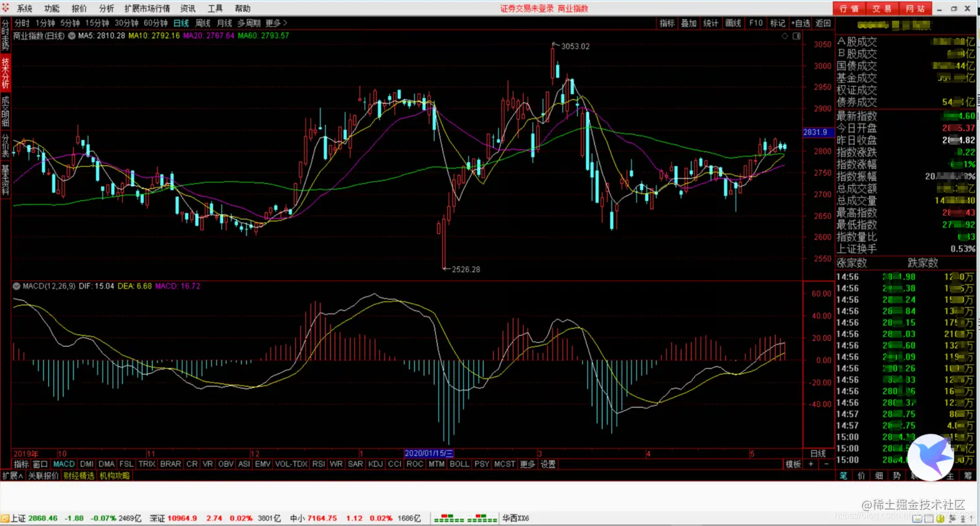Open the 机构攻略 link
The height and width of the screenshot is (526, 980).
[x=114, y=475]
